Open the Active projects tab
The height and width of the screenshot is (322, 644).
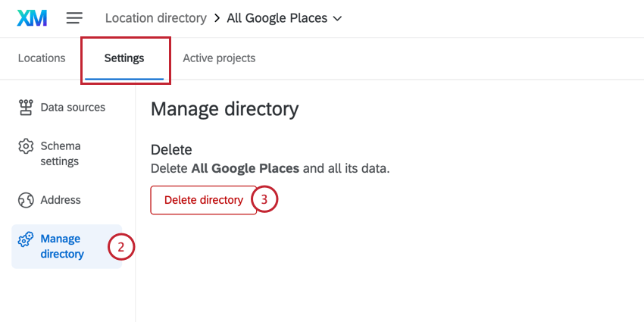219,58
